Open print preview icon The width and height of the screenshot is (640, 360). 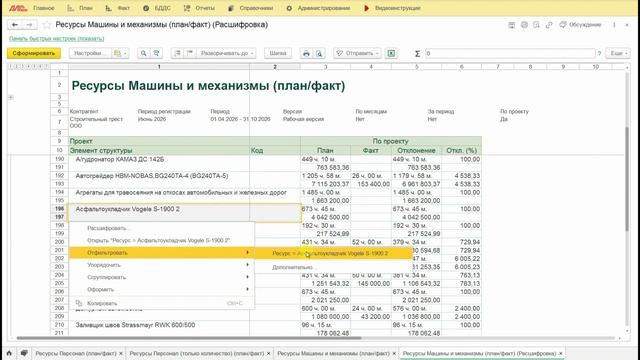[319, 53]
